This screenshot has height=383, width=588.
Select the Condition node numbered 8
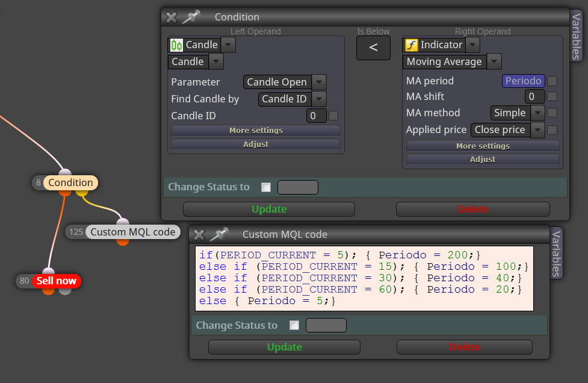tap(70, 182)
